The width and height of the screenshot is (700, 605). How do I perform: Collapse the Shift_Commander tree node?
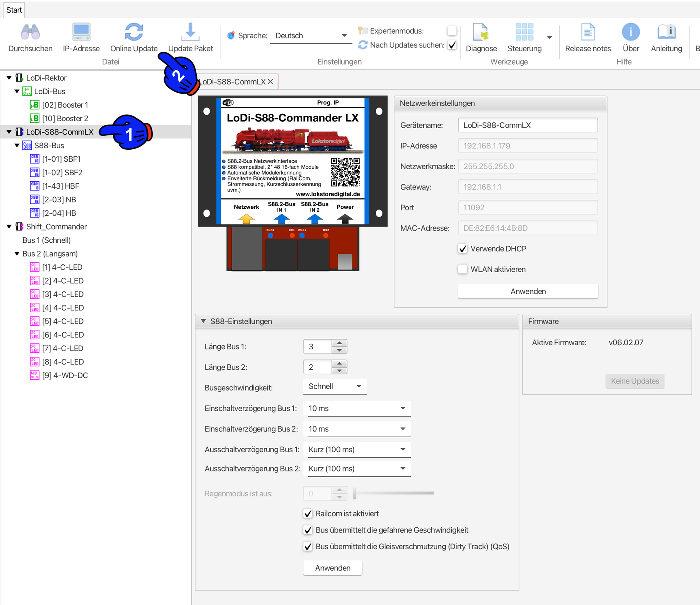(x=9, y=226)
